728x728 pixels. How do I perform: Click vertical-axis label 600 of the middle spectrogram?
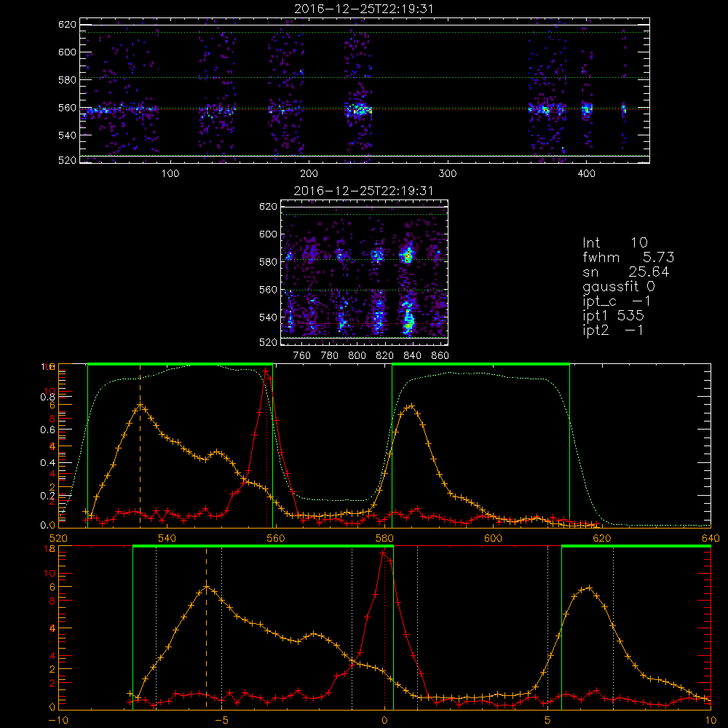268,234
